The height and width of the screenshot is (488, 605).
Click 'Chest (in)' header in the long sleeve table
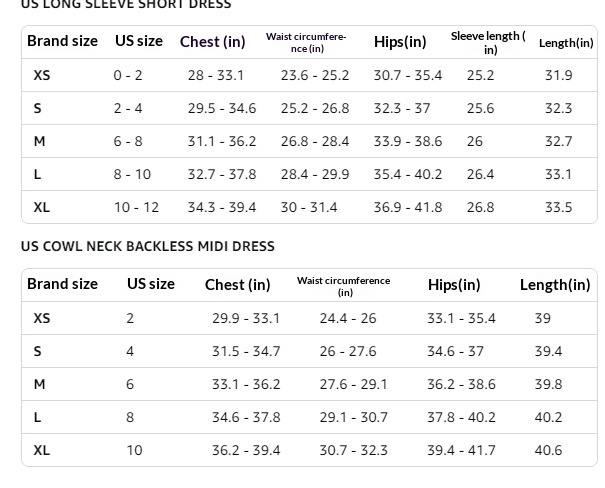pyautogui.click(x=212, y=41)
